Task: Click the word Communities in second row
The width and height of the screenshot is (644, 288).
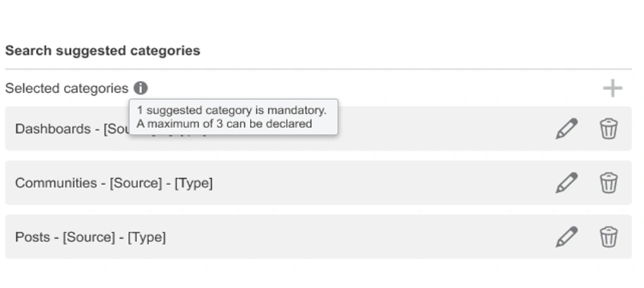Action: click(56, 183)
